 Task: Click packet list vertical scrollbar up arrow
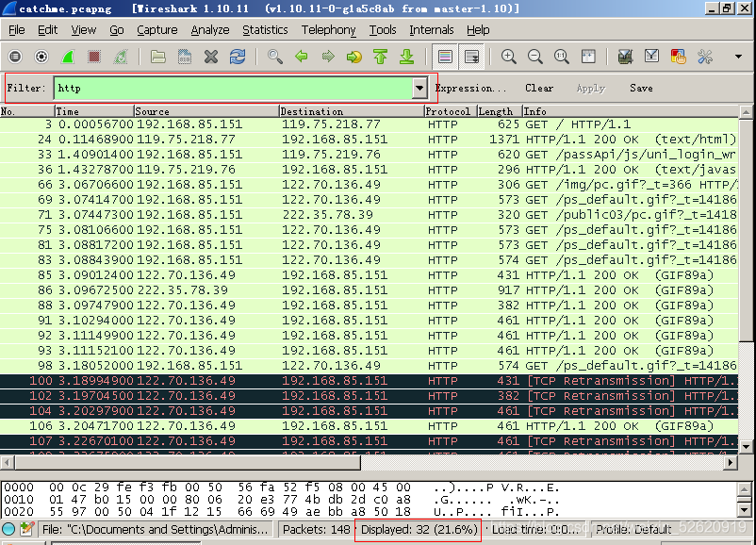[746, 112]
